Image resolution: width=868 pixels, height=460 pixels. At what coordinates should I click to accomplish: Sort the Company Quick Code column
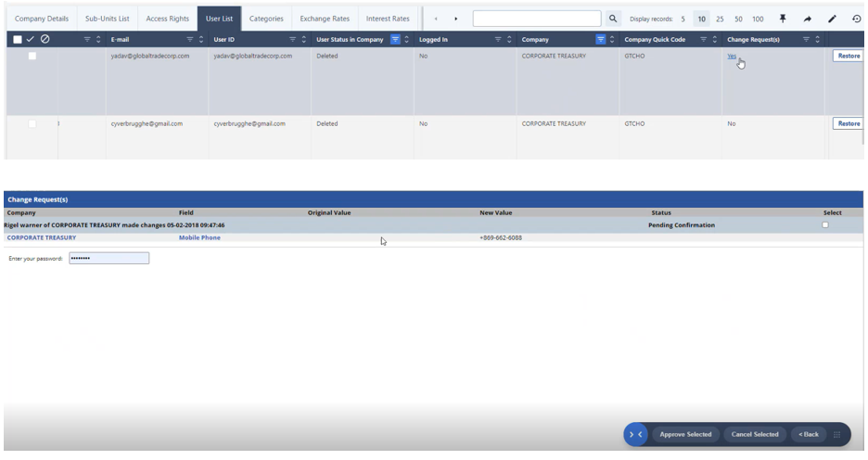tap(715, 39)
